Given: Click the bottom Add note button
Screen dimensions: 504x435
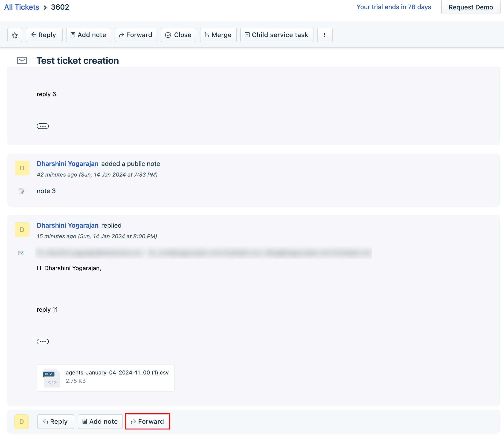Looking at the screenshot, I should coord(100,421).
